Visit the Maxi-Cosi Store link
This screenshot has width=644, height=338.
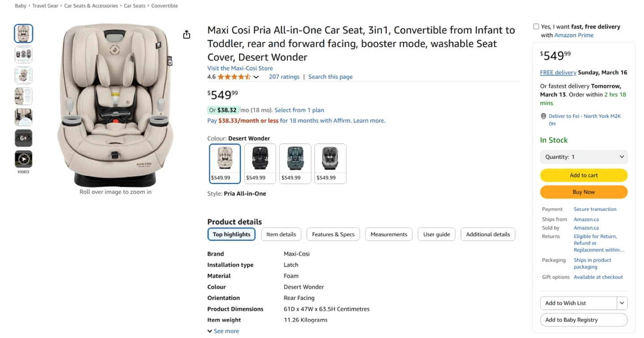(240, 68)
